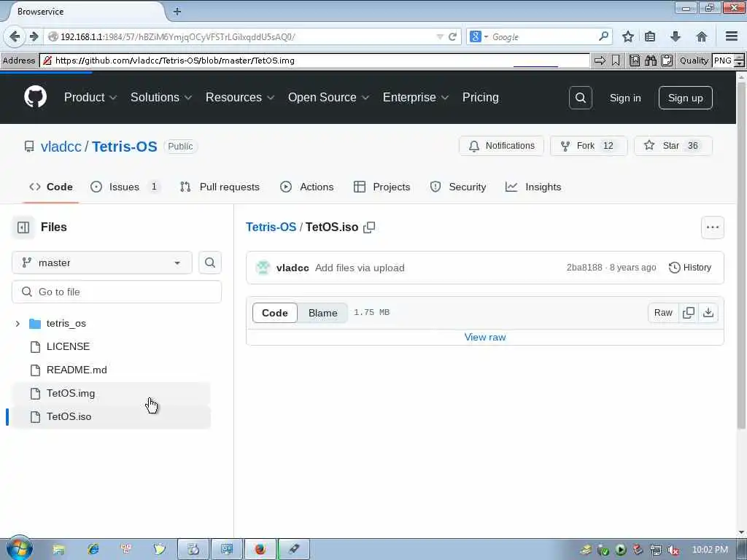Click the browser forward arrow

pyautogui.click(x=34, y=36)
